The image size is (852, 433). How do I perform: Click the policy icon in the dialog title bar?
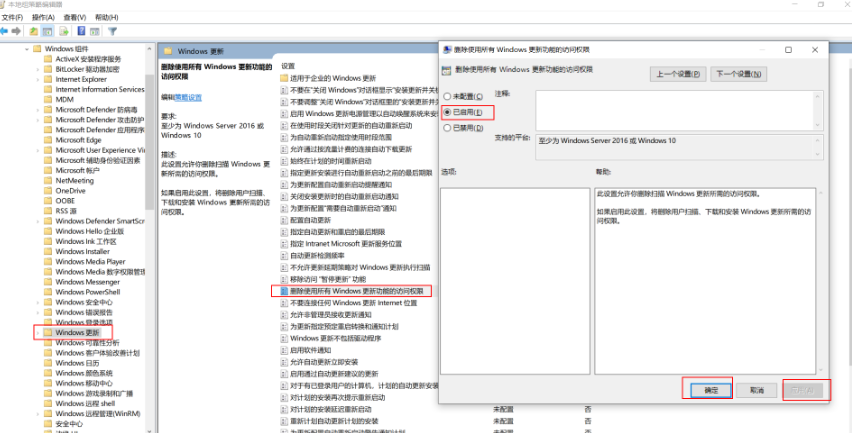click(446, 49)
